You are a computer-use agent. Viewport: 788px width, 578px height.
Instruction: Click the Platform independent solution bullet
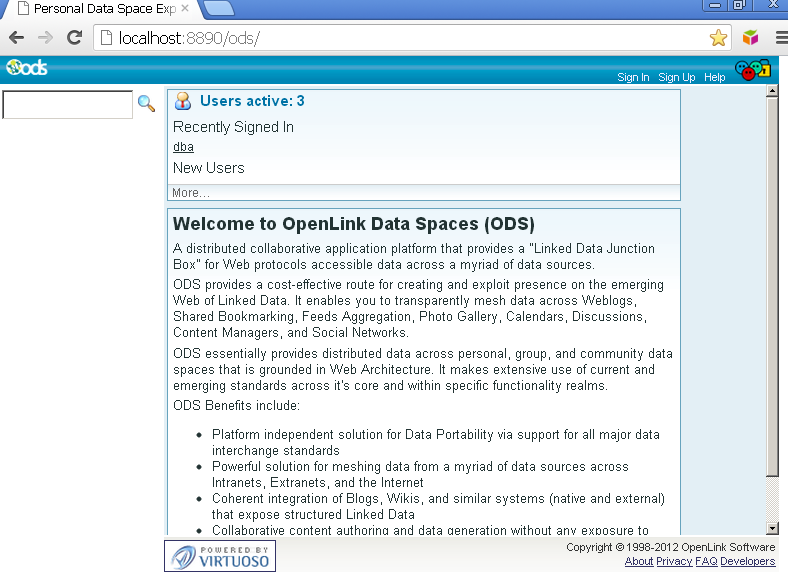click(435, 442)
